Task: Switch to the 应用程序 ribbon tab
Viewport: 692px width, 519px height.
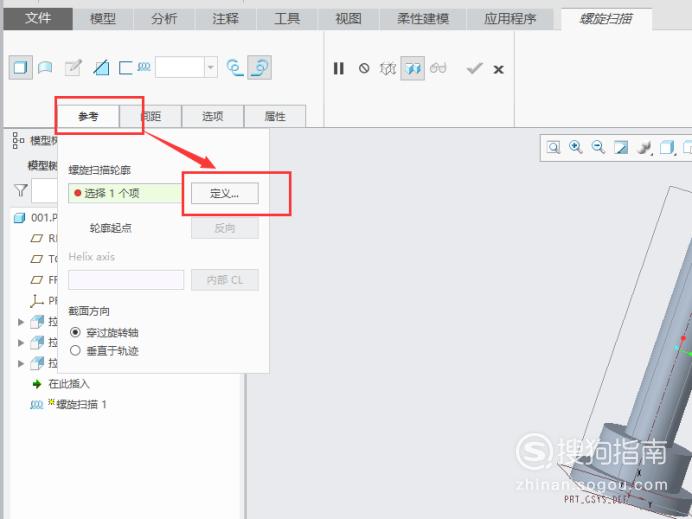Action: [x=510, y=19]
